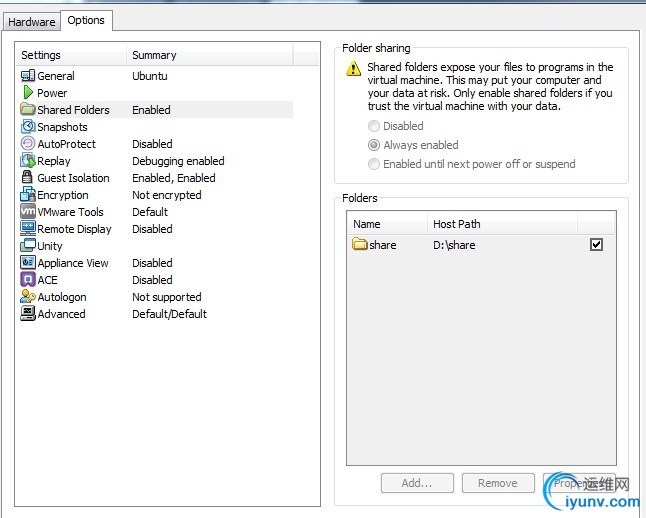Click the Not encrypted summary text
The width and height of the screenshot is (646, 518).
click(166, 195)
